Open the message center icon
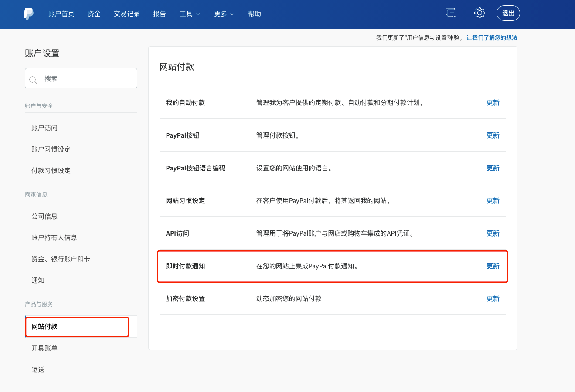Viewport: 575px width, 392px height. (451, 13)
